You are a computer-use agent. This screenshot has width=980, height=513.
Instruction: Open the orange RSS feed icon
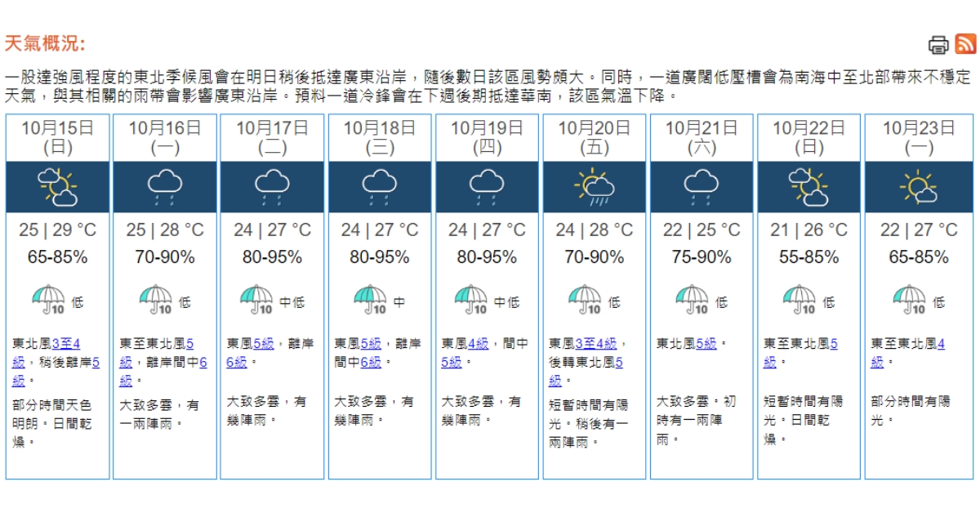[965, 44]
